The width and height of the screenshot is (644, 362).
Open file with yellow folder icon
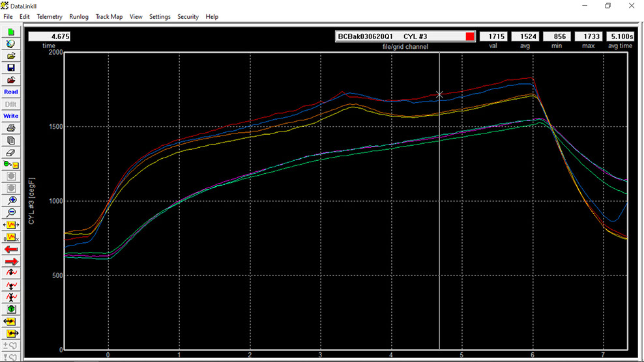pyautogui.click(x=11, y=55)
